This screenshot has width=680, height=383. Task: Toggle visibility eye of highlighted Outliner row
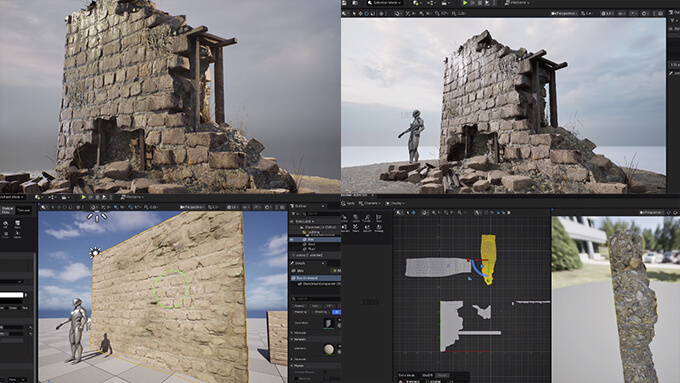(x=292, y=239)
